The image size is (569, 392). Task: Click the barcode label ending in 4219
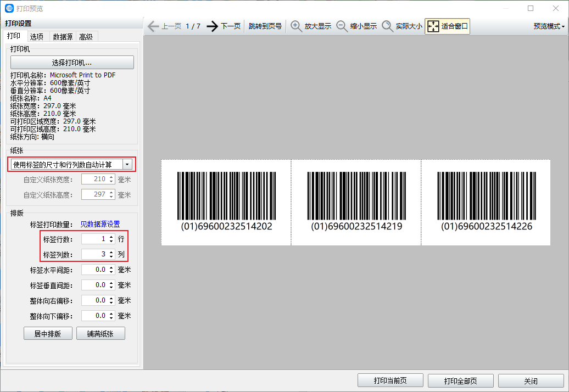click(356, 203)
